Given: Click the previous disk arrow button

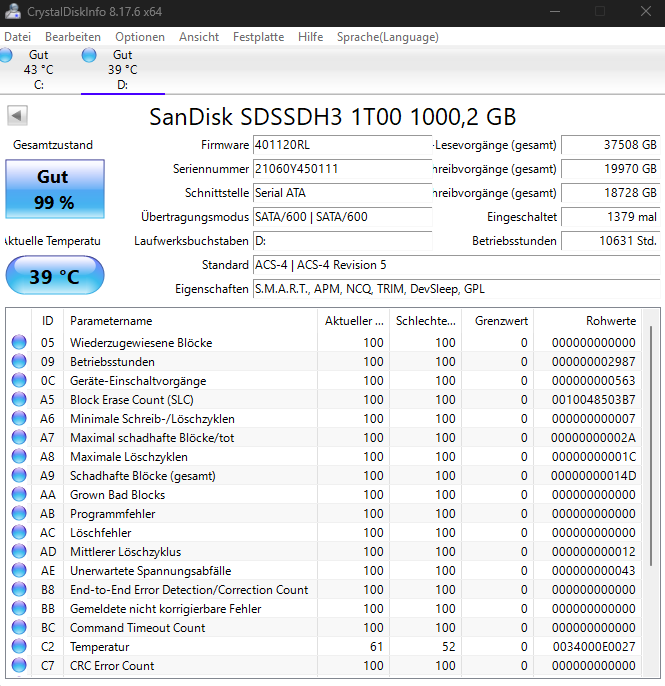Looking at the screenshot, I should [x=18, y=116].
